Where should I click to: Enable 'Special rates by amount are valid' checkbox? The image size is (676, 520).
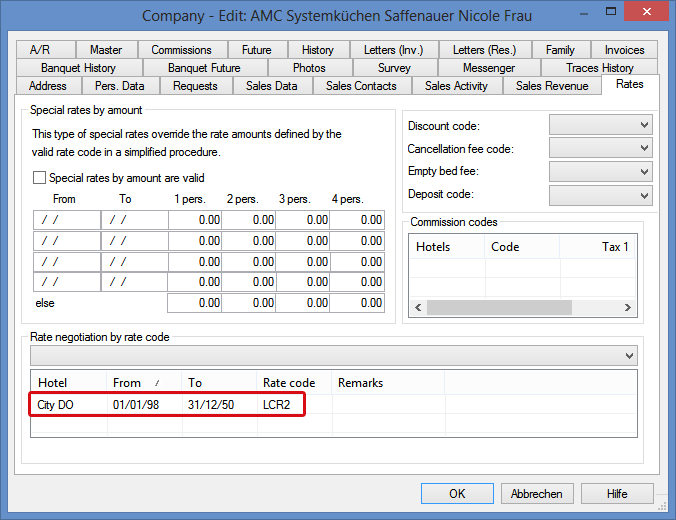point(39,178)
